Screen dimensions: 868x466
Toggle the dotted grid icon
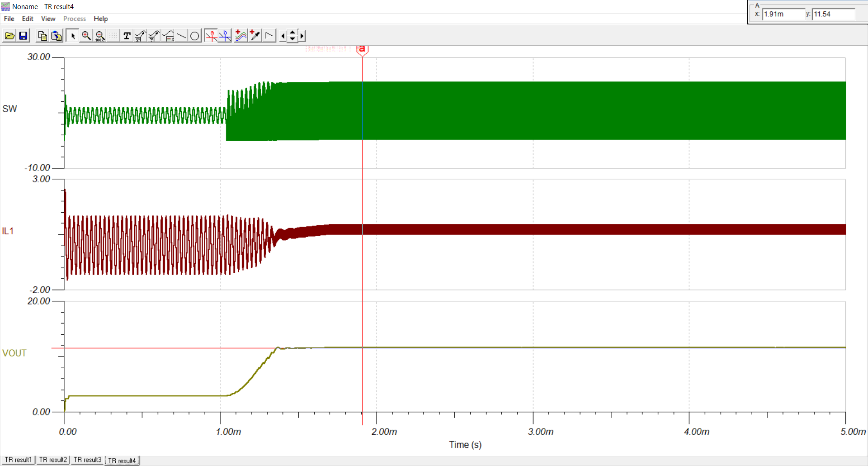(x=113, y=36)
